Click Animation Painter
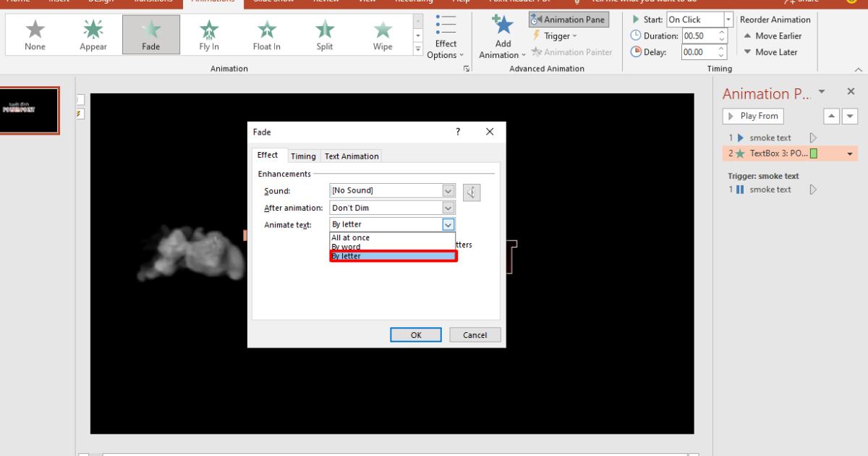 pos(571,52)
